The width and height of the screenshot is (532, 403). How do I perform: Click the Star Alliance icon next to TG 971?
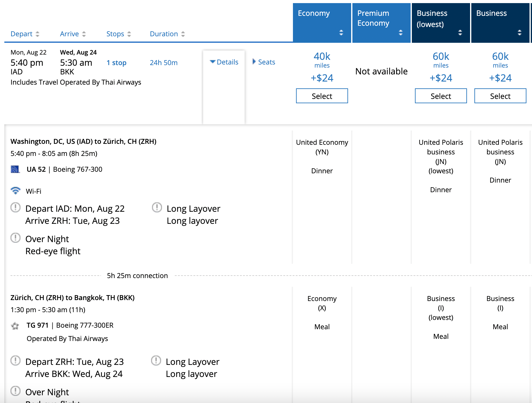pos(15,325)
